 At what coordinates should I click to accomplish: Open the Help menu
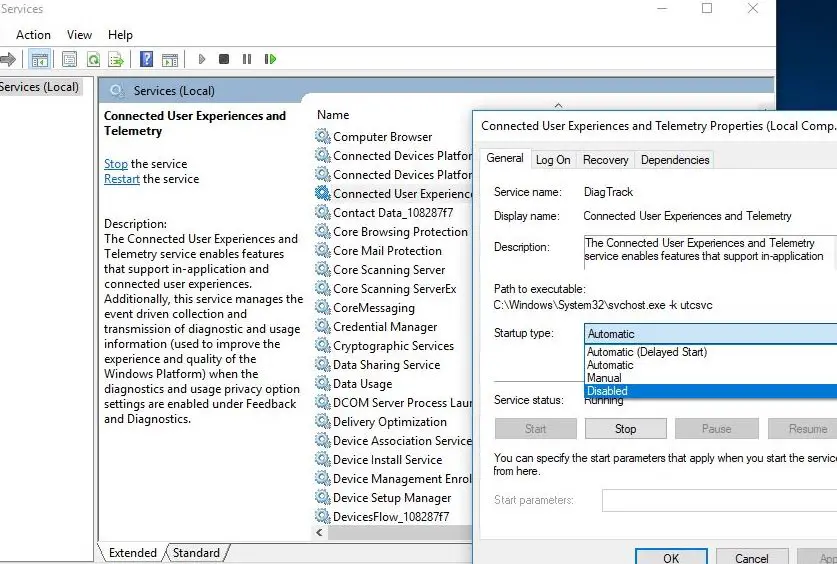point(120,35)
